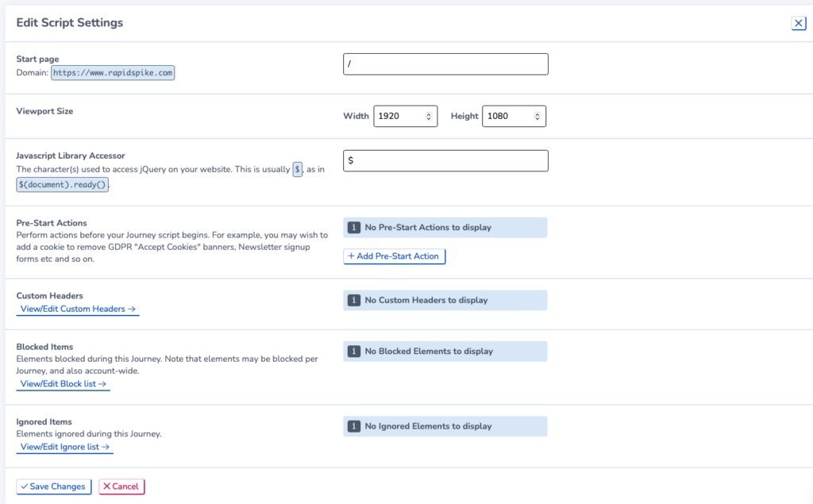Click the Start page label
Viewport: 813px width, 504px height.
(37, 59)
